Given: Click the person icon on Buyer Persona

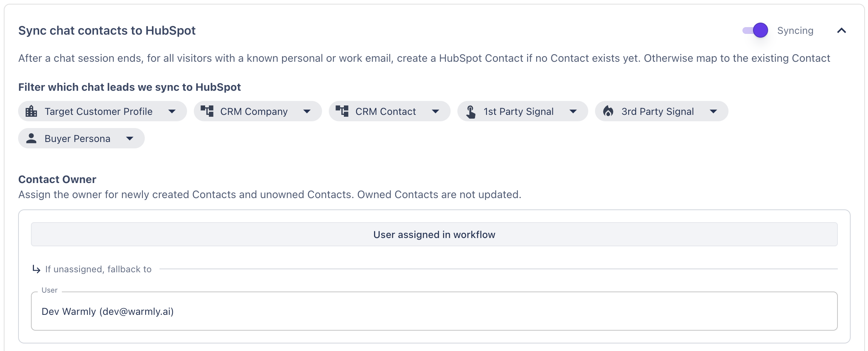Looking at the screenshot, I should tap(31, 138).
